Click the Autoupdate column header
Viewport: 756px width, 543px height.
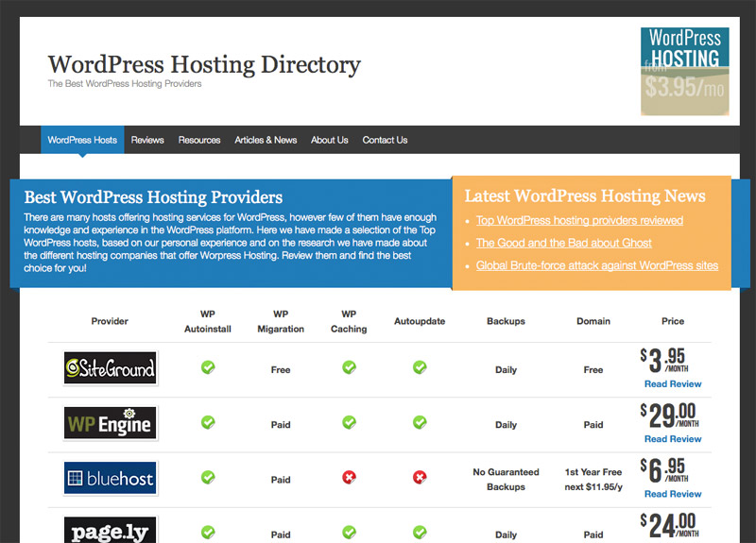(x=420, y=321)
